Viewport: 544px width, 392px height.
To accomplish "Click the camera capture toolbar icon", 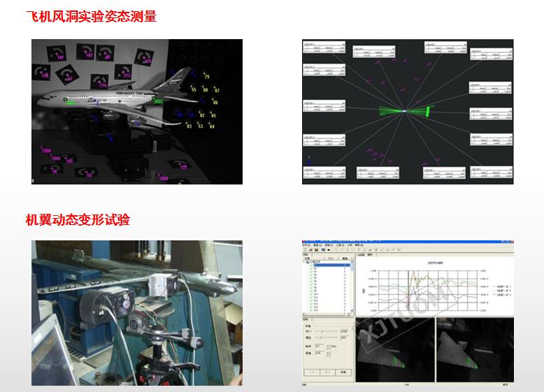I will point(323,249).
